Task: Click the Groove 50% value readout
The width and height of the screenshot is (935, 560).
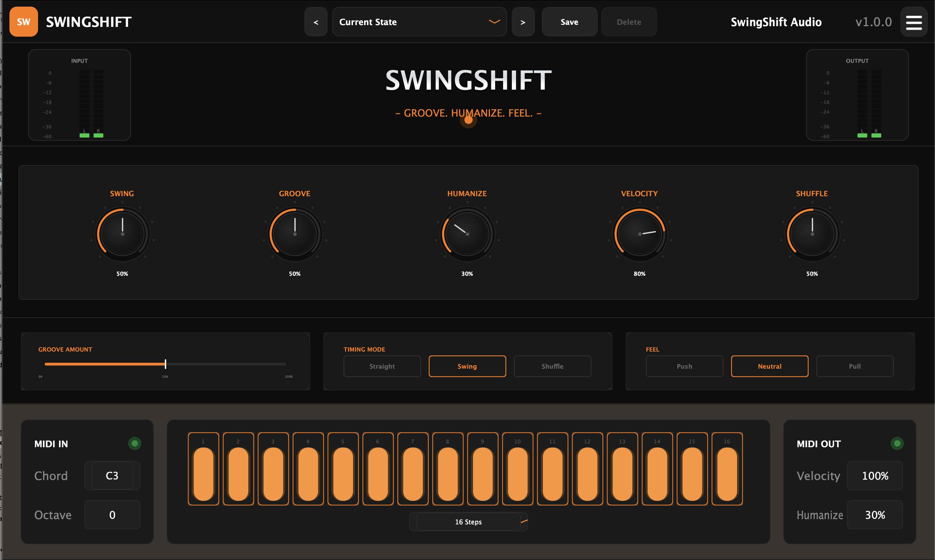Action: 295,274
